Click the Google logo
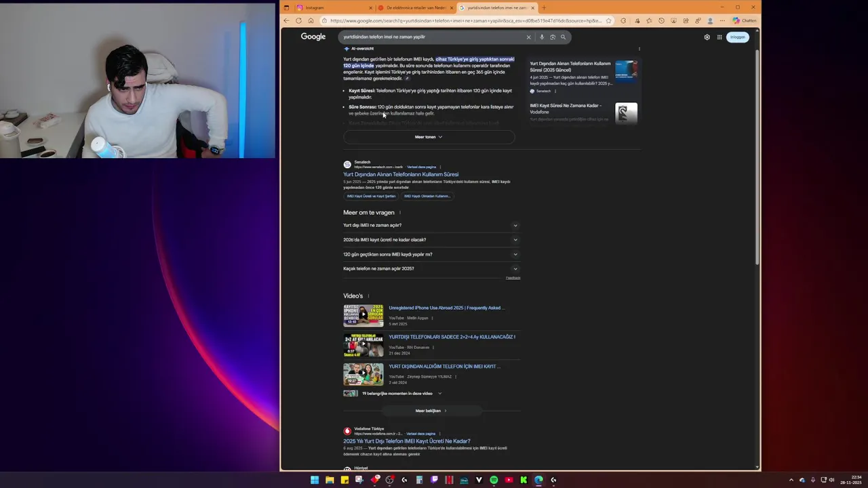The image size is (868, 488). coord(313,37)
